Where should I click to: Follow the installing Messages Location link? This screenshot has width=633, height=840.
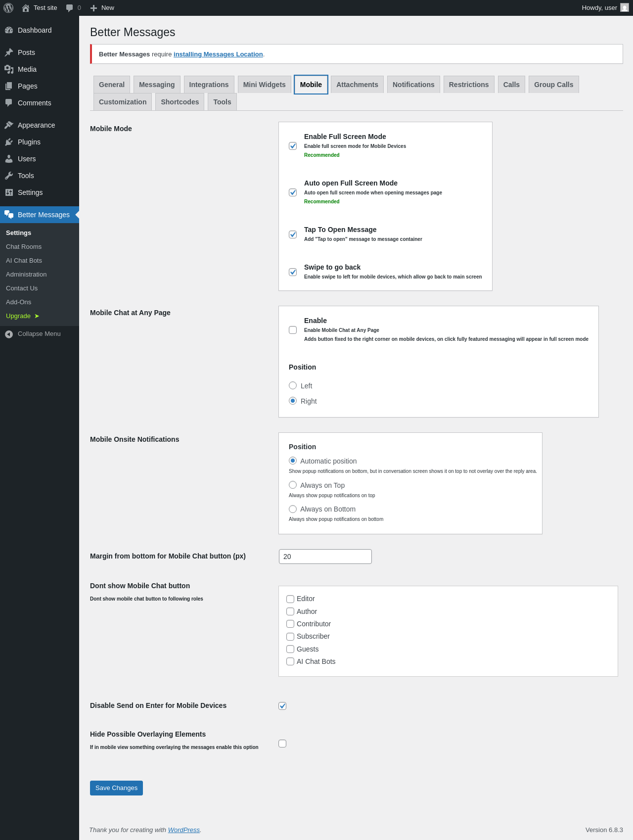[218, 54]
